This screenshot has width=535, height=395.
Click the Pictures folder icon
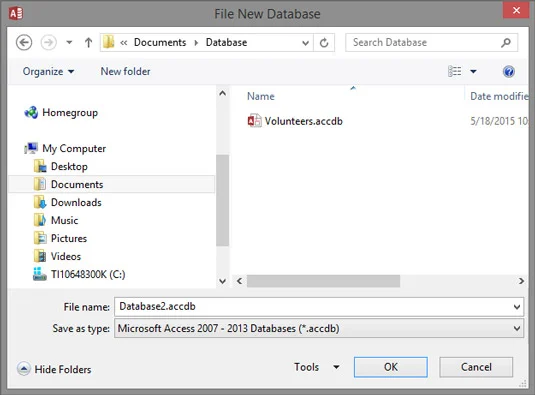40,238
